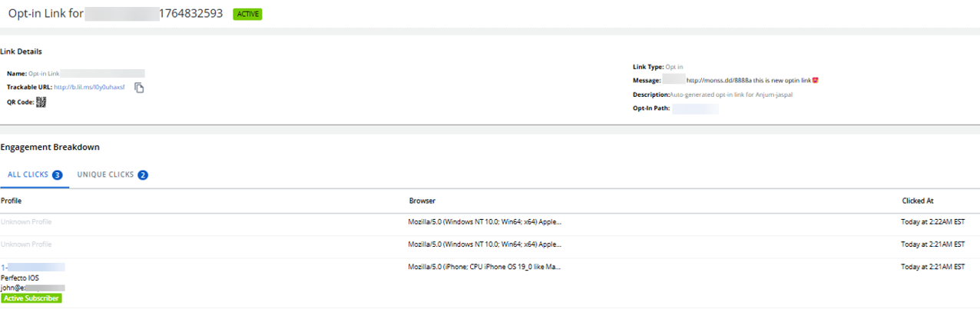Switch to the UNIQUE CLICKS tab
This screenshot has height=309, width=980.
112,175
